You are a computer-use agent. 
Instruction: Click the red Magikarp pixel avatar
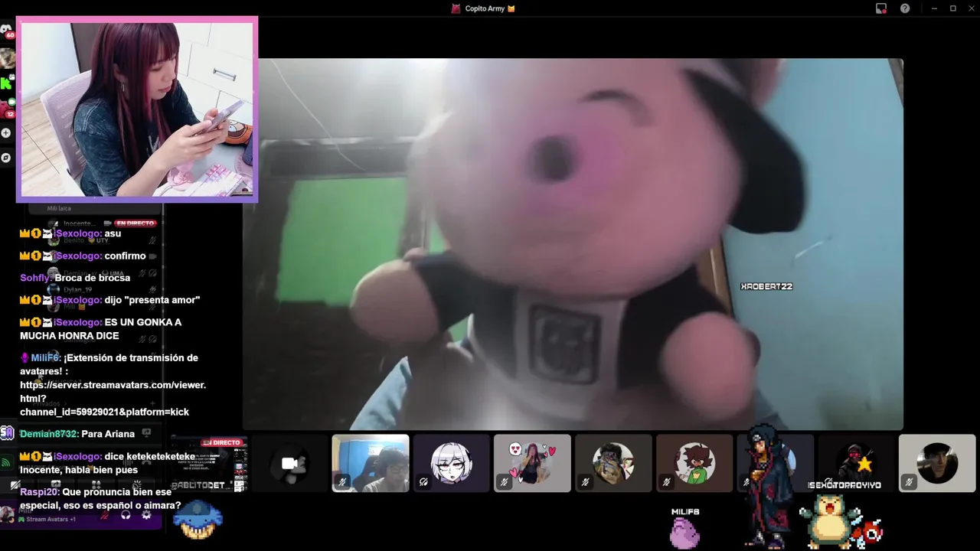869,533
